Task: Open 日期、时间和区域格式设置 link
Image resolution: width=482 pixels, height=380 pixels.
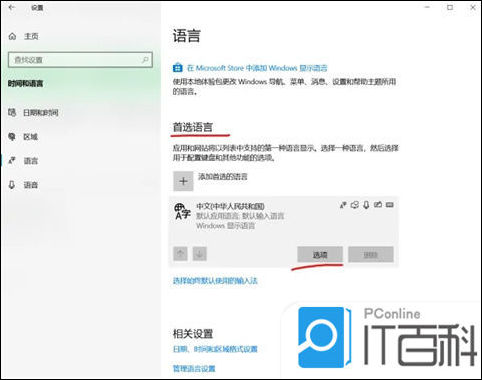Action: pos(215,349)
